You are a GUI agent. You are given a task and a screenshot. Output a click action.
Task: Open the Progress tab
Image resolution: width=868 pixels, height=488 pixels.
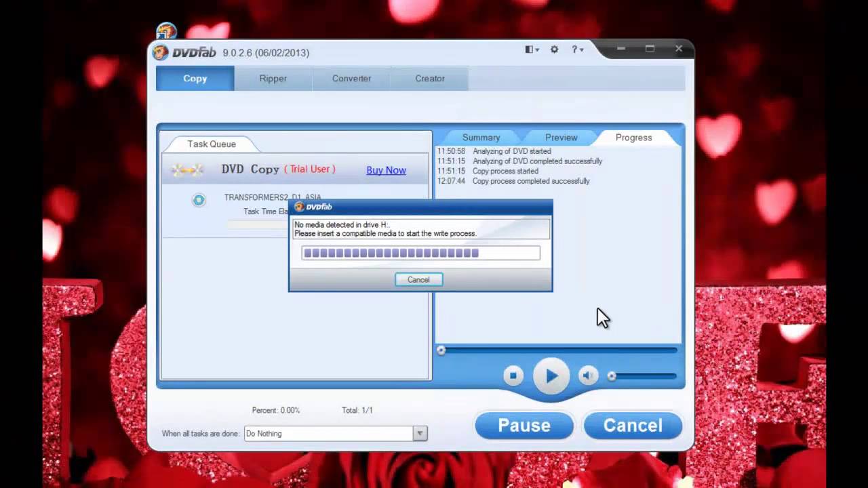click(x=633, y=138)
